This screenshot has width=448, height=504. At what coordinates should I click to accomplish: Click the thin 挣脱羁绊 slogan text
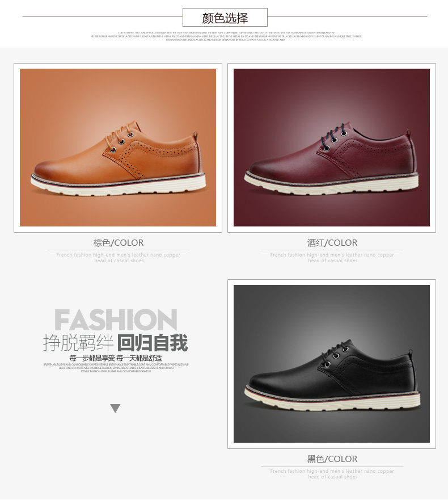click(78, 343)
